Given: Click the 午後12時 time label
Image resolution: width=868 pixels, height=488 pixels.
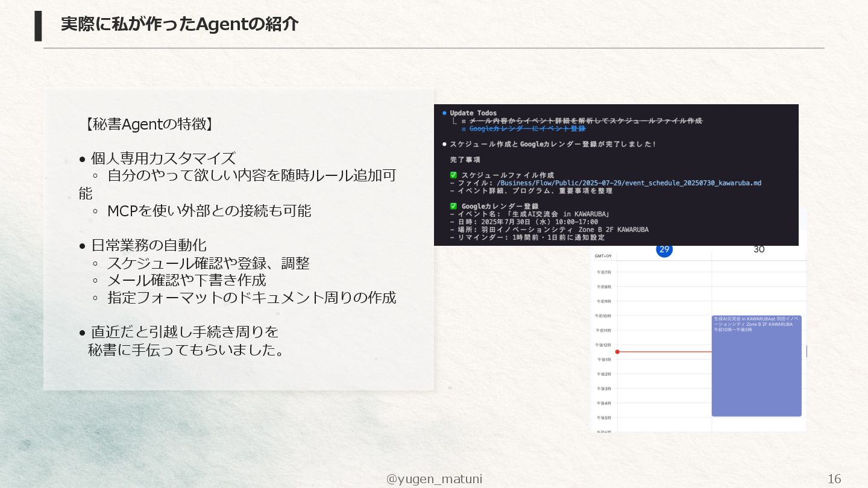Looking at the screenshot, I should 603,345.
